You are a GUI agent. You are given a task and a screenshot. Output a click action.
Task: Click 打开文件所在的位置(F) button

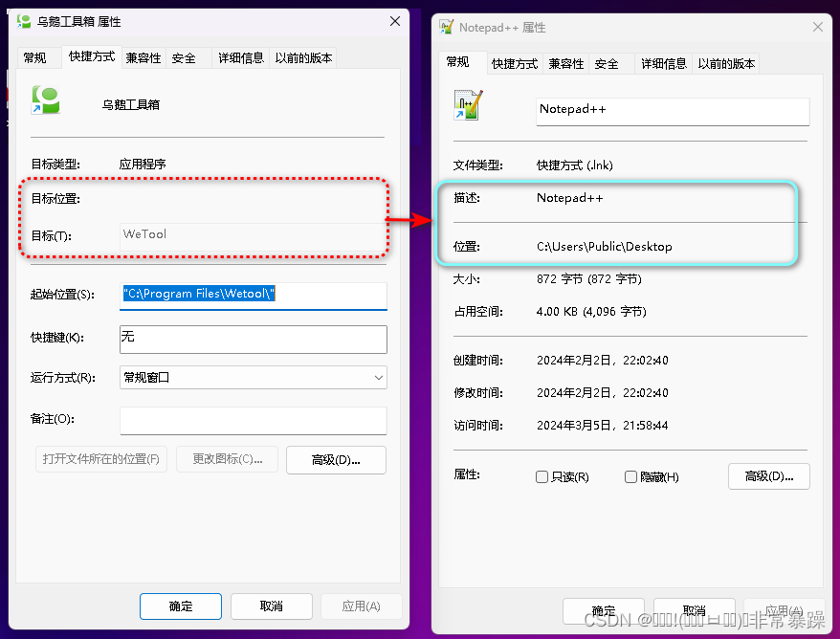pyautogui.click(x=101, y=459)
